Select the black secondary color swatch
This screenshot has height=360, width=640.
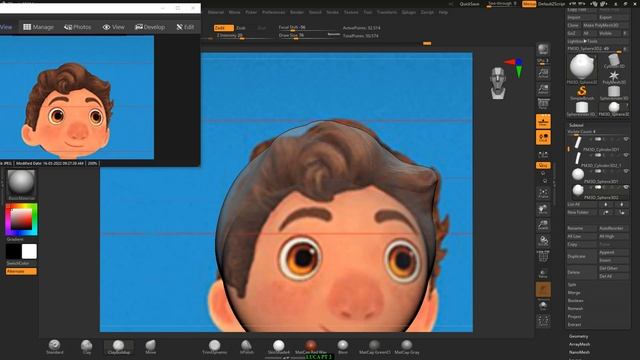coord(13,251)
